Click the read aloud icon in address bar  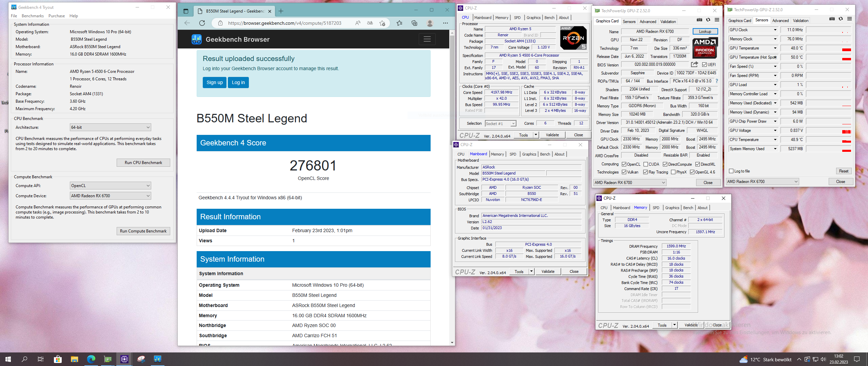(x=358, y=23)
